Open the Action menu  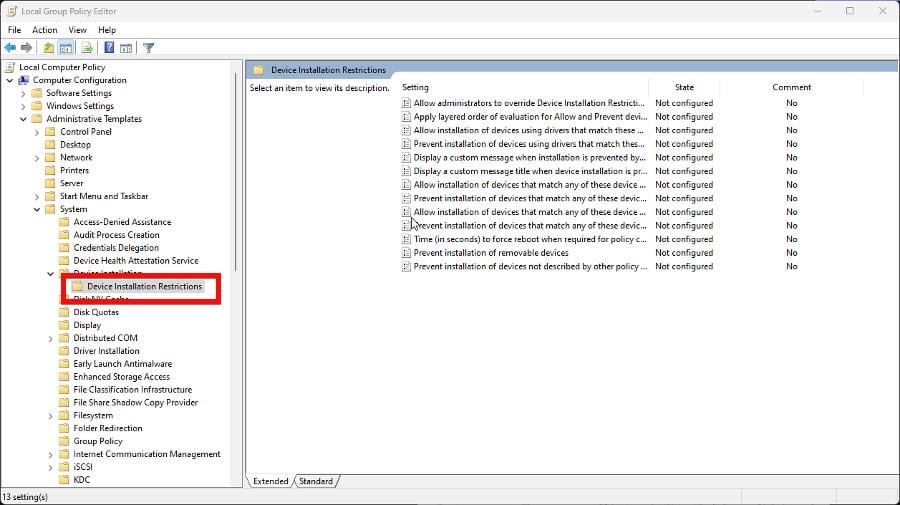44,30
